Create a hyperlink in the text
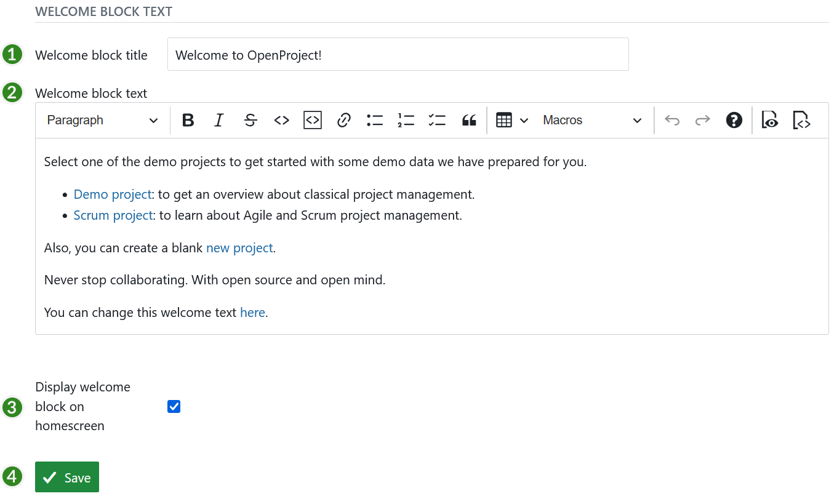Image resolution: width=837 pixels, height=504 pixels. [x=343, y=120]
